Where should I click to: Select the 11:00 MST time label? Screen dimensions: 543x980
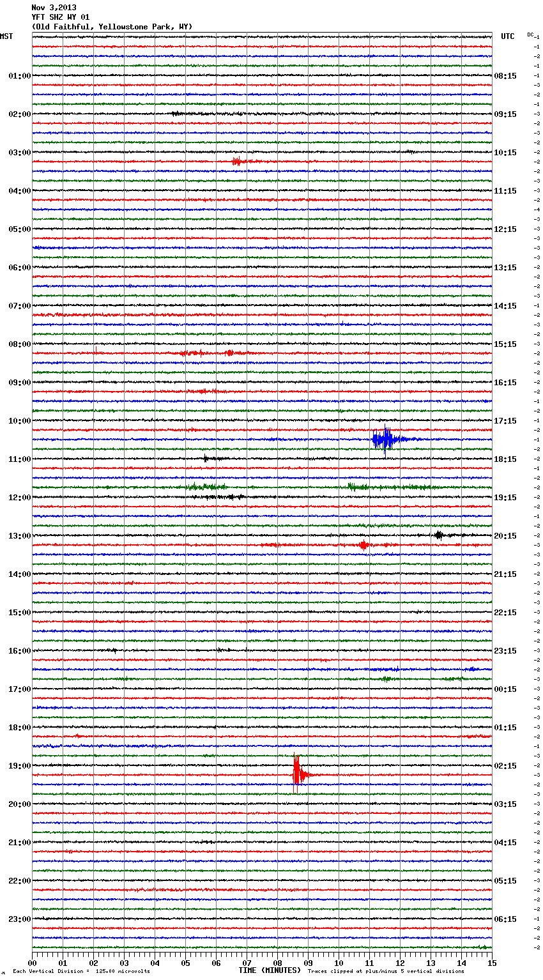click(20, 459)
